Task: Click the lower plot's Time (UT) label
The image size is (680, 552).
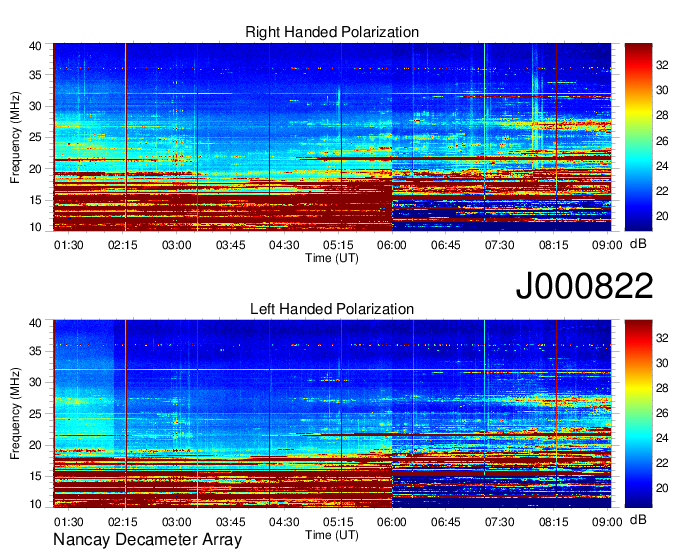Action: click(x=332, y=535)
